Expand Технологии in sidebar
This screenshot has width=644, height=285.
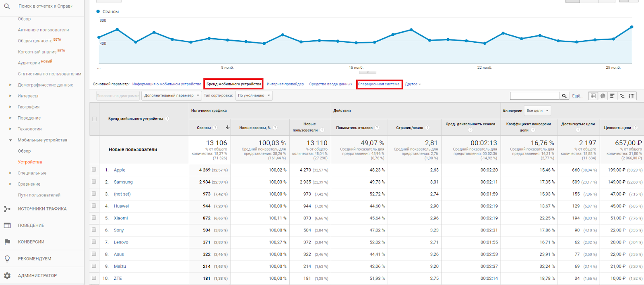click(x=10, y=129)
